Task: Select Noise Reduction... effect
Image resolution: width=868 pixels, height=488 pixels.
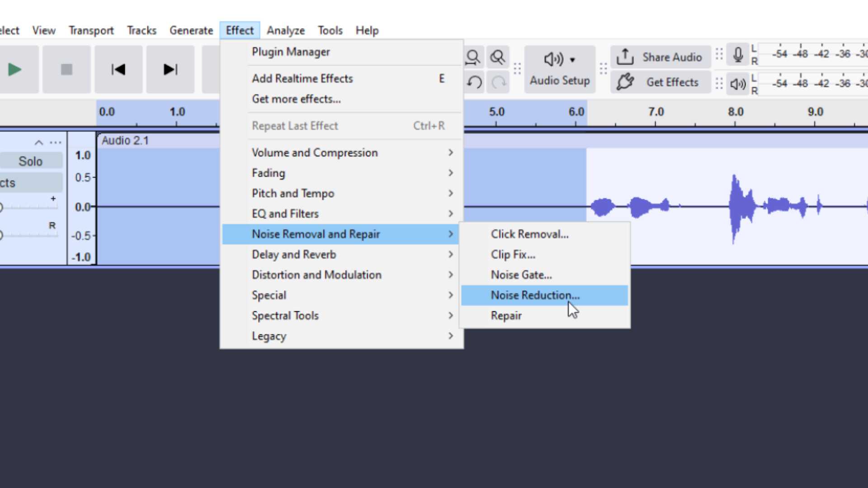Action: pyautogui.click(x=545, y=295)
